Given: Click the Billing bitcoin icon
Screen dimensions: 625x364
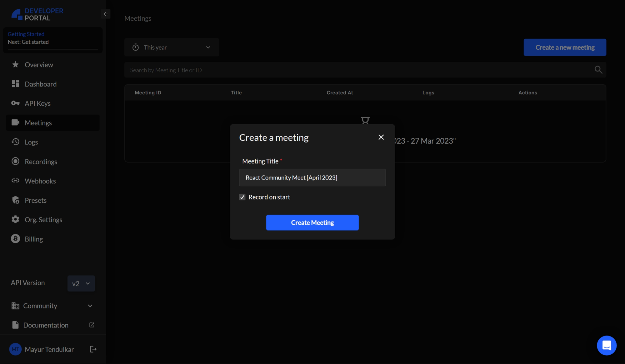Looking at the screenshot, I should click(x=15, y=239).
